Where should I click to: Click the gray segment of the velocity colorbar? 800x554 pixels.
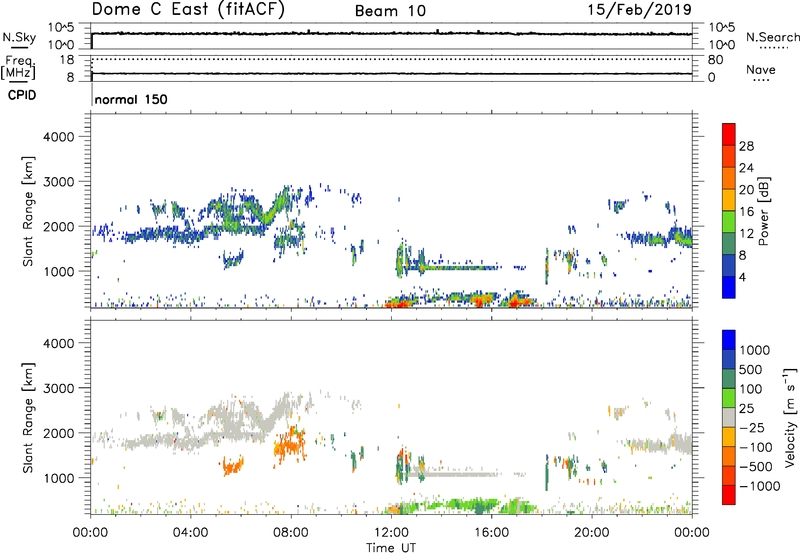click(x=729, y=417)
